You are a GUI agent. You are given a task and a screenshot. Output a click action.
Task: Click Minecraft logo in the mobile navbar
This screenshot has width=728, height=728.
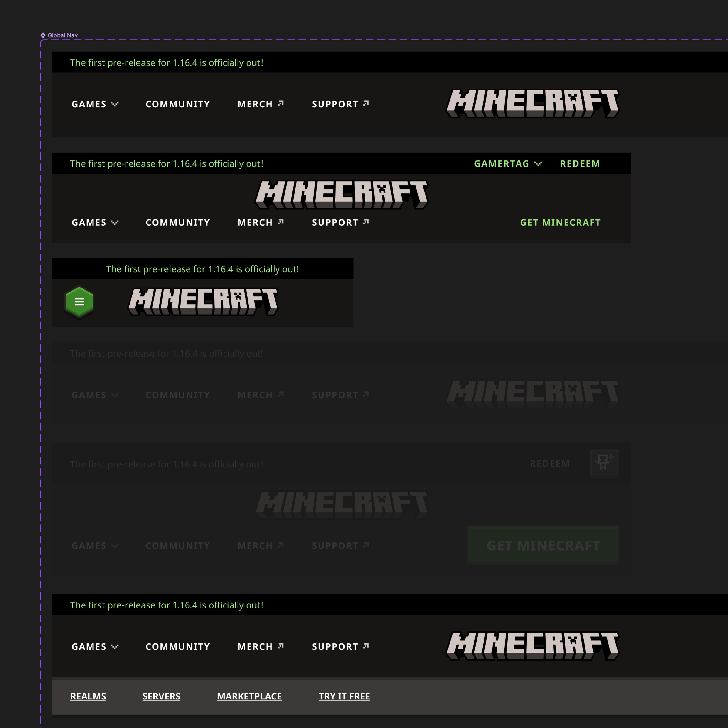tap(203, 301)
